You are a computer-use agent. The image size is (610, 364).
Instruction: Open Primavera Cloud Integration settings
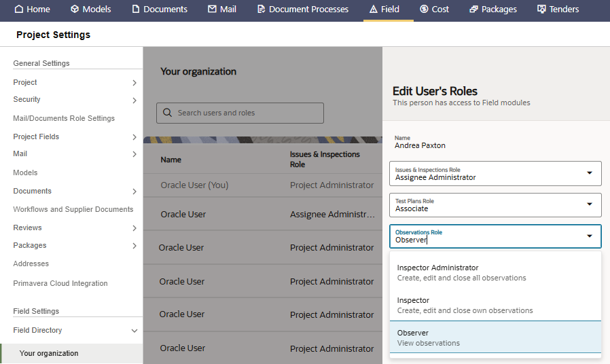point(60,283)
